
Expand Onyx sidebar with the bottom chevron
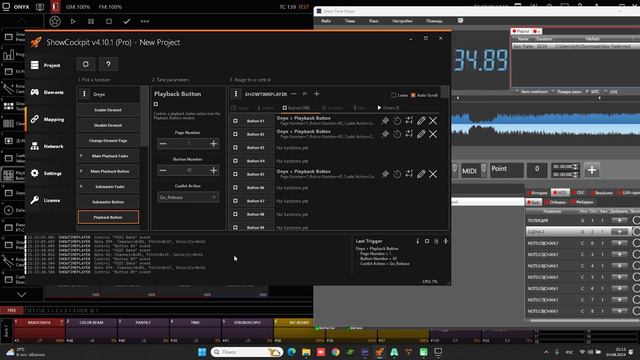22,294
